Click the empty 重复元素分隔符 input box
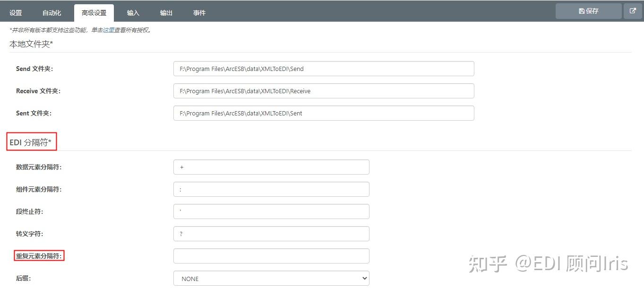 (271, 256)
